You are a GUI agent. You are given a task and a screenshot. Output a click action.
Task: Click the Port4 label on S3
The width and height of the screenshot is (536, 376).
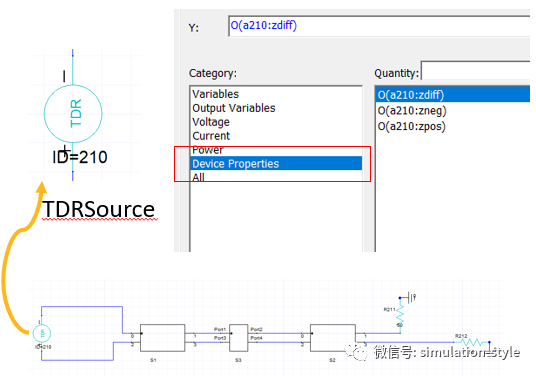pyautogui.click(x=256, y=338)
